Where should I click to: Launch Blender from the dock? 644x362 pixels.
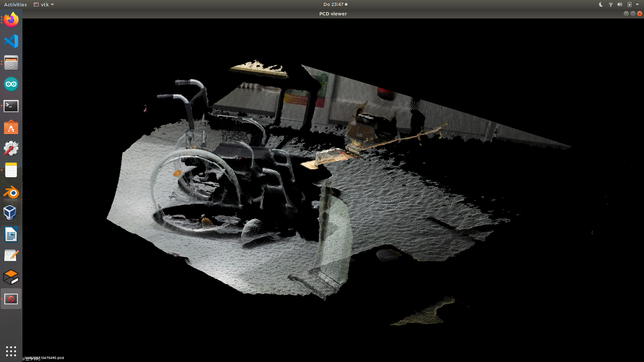(11, 192)
